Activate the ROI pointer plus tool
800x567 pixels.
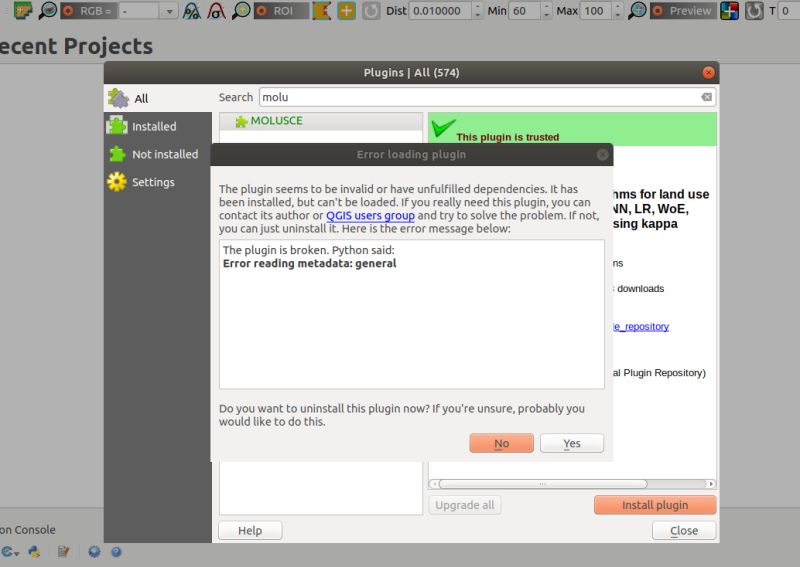tap(346, 11)
